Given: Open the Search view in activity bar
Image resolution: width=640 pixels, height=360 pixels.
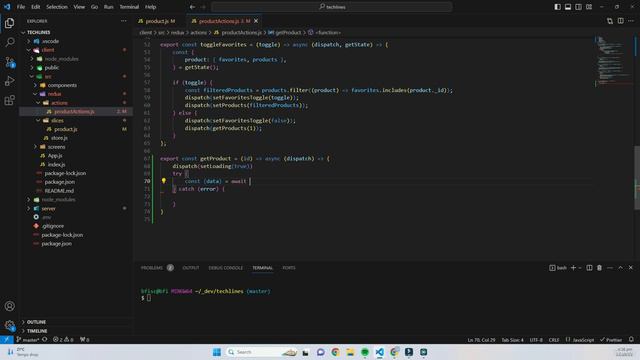Looking at the screenshot, I should coord(9,42).
